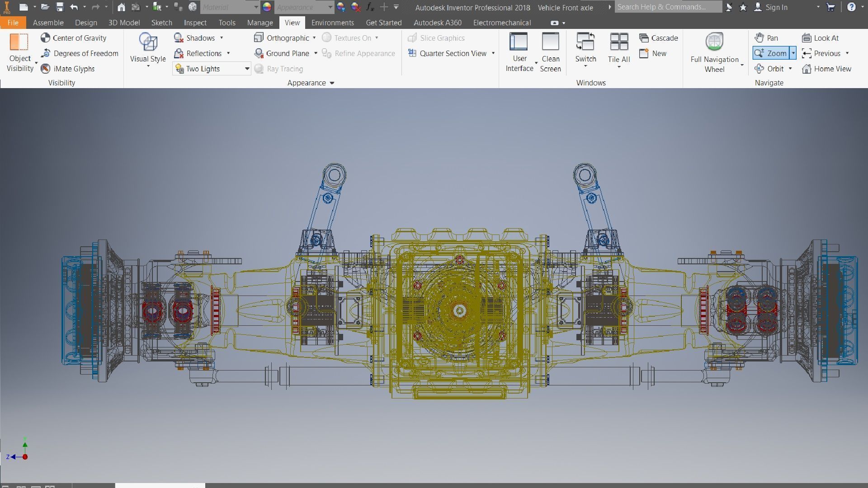Image resolution: width=868 pixels, height=488 pixels.
Task: Click Sign In link
Action: tap(776, 7)
